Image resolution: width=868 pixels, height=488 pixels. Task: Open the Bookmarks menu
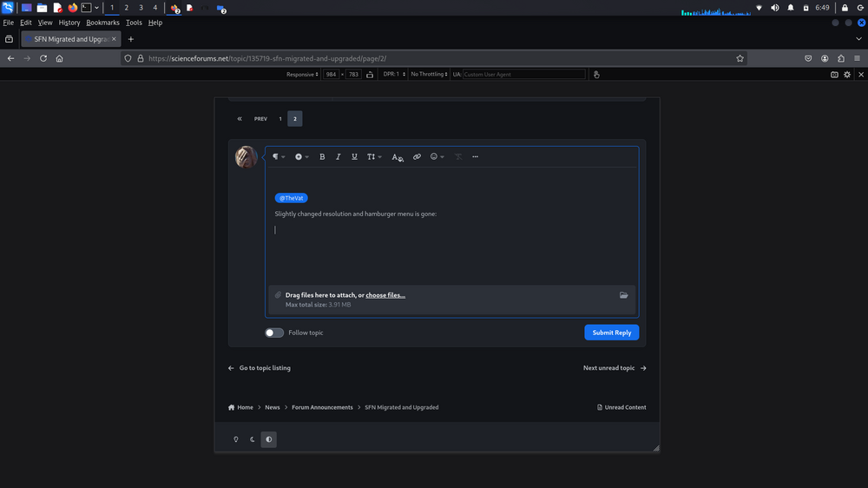coord(102,23)
